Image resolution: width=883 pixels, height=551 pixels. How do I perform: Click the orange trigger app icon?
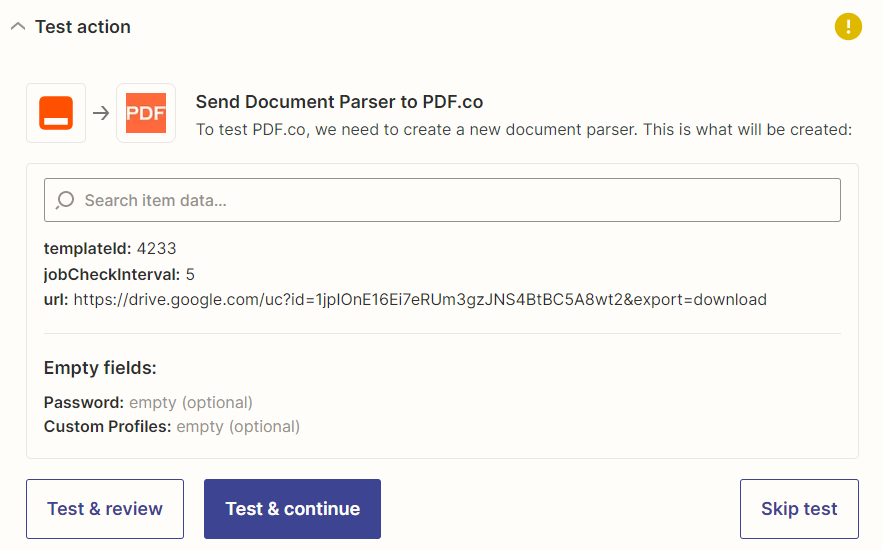(x=56, y=113)
